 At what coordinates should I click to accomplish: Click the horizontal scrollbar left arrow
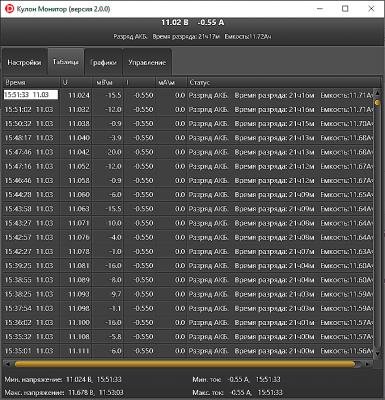click(7, 364)
